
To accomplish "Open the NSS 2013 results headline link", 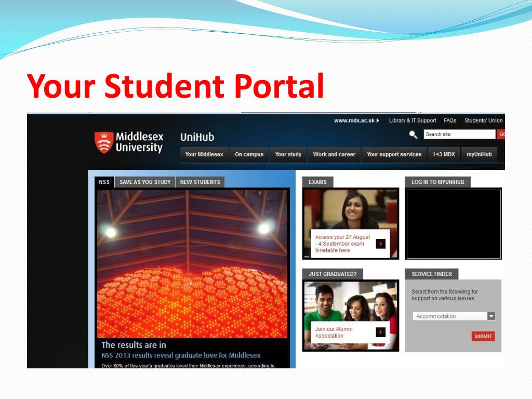I will tap(181, 355).
